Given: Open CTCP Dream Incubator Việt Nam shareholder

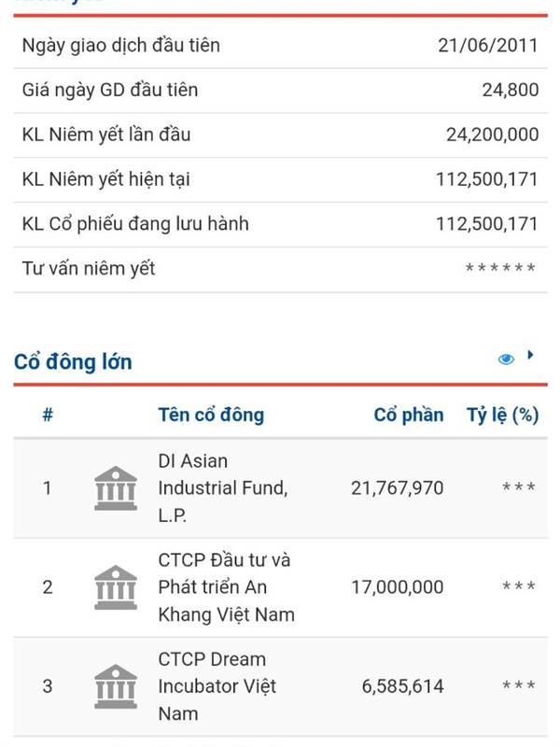Looking at the screenshot, I should (217, 686).
